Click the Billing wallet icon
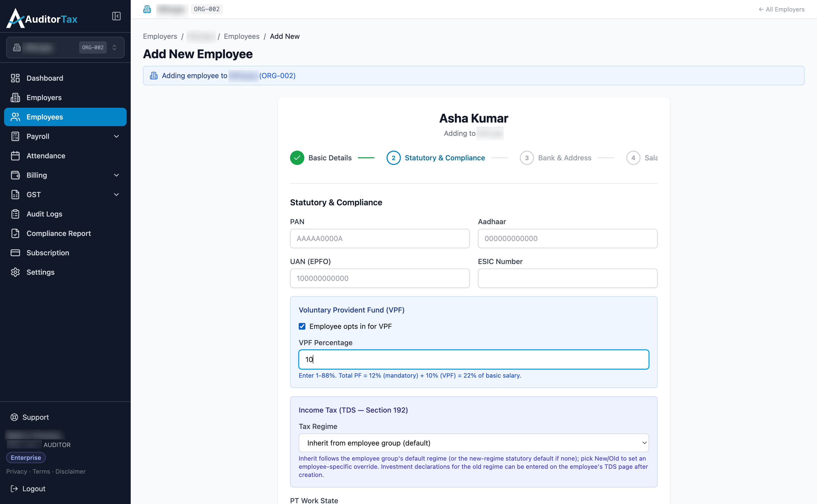Screen dimensions: 817x504 (x=15, y=175)
